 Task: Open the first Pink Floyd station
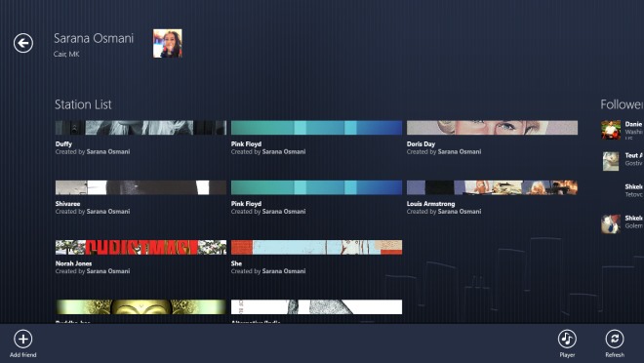click(317, 128)
